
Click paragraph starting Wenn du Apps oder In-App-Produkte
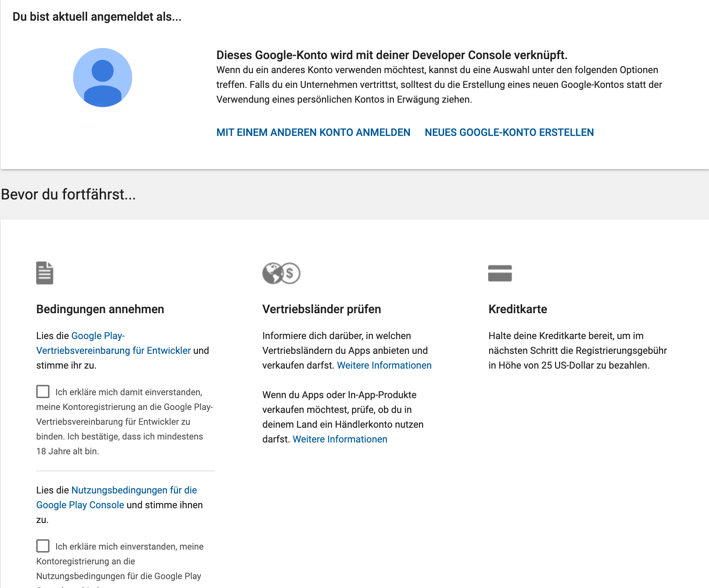coord(343,417)
